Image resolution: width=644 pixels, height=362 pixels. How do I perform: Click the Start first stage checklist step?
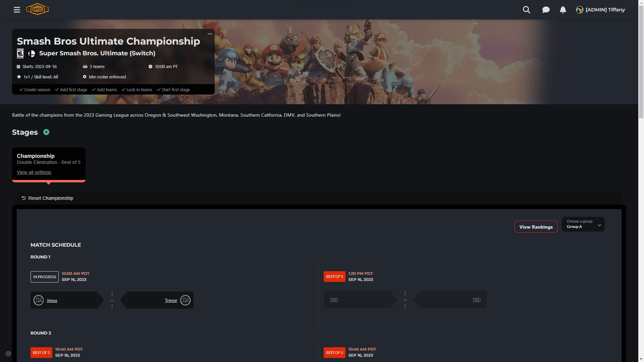173,89
